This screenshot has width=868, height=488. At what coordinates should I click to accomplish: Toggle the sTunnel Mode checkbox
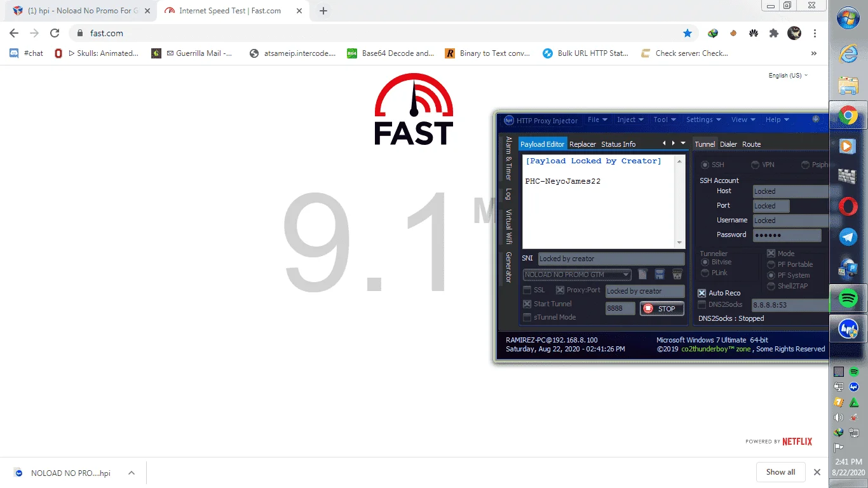pyautogui.click(x=527, y=317)
